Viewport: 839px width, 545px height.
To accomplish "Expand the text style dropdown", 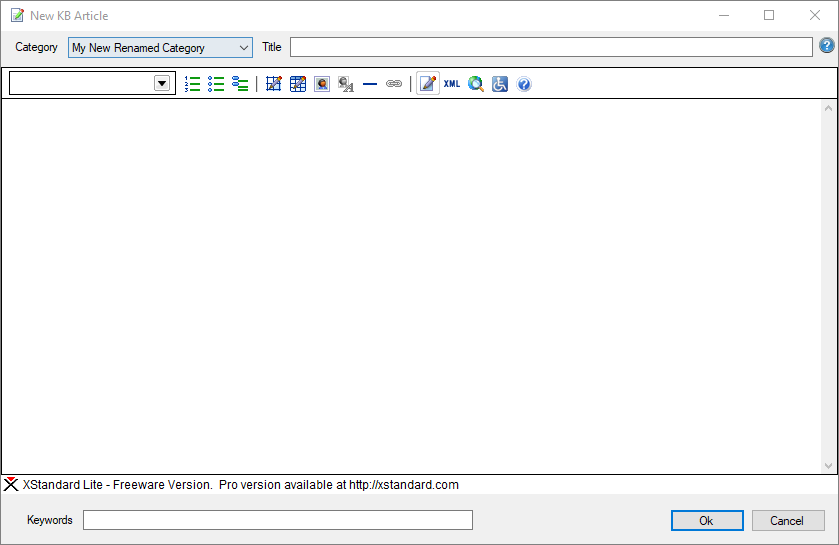I will coord(162,84).
